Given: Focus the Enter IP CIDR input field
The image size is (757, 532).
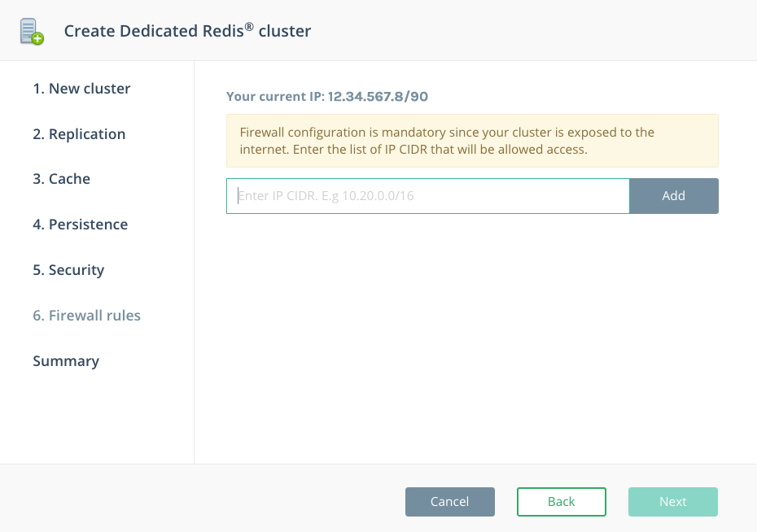Looking at the screenshot, I should (427, 196).
